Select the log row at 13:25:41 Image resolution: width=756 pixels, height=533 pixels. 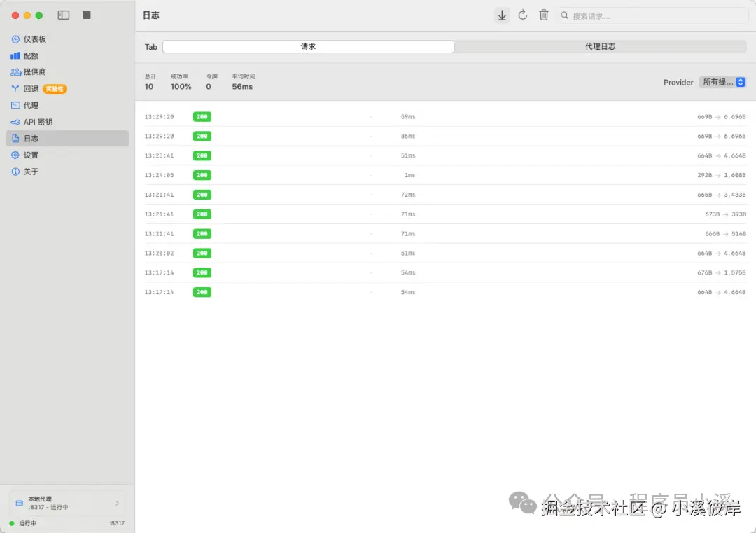(x=445, y=155)
